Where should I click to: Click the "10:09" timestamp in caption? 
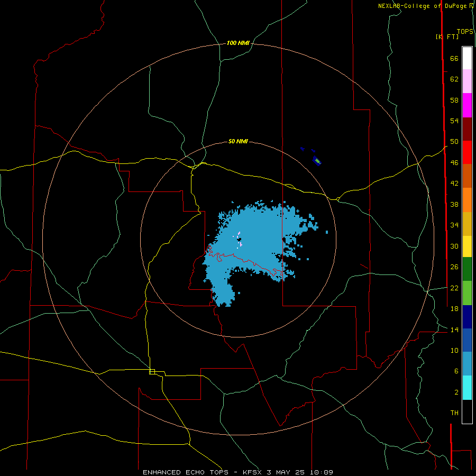(x=322, y=472)
